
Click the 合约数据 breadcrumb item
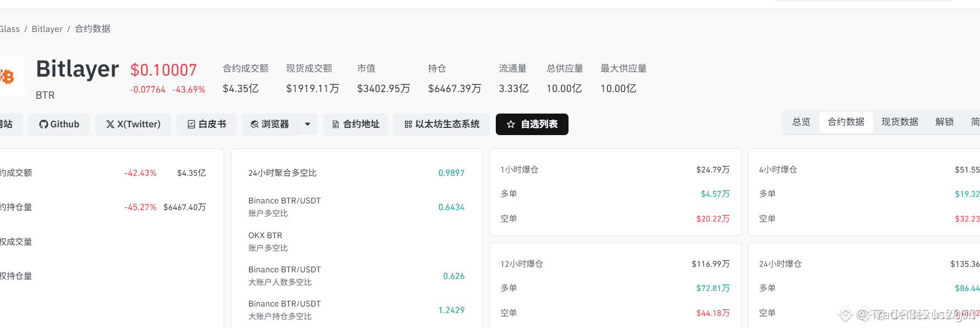click(x=93, y=29)
